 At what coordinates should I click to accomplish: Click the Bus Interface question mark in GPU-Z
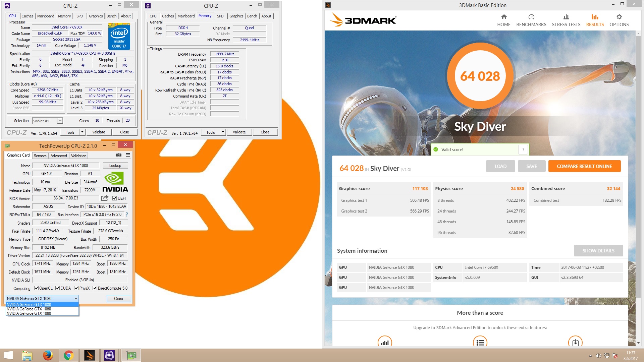click(127, 215)
